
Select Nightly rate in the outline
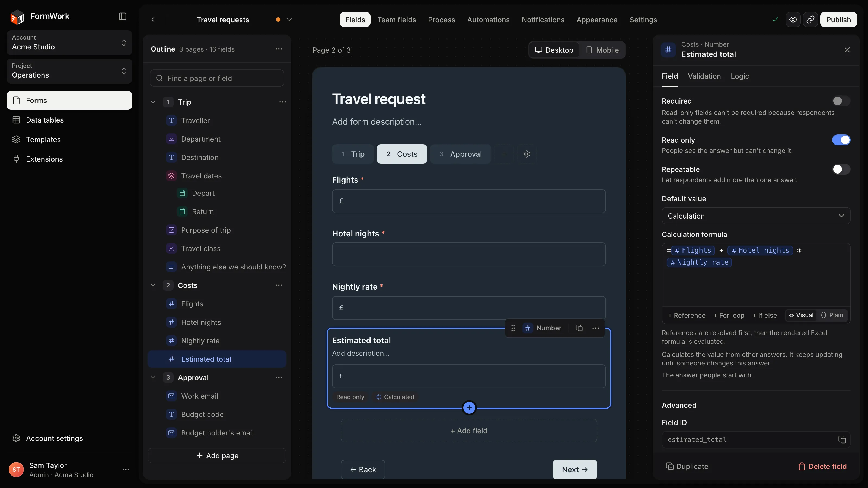pyautogui.click(x=217, y=341)
